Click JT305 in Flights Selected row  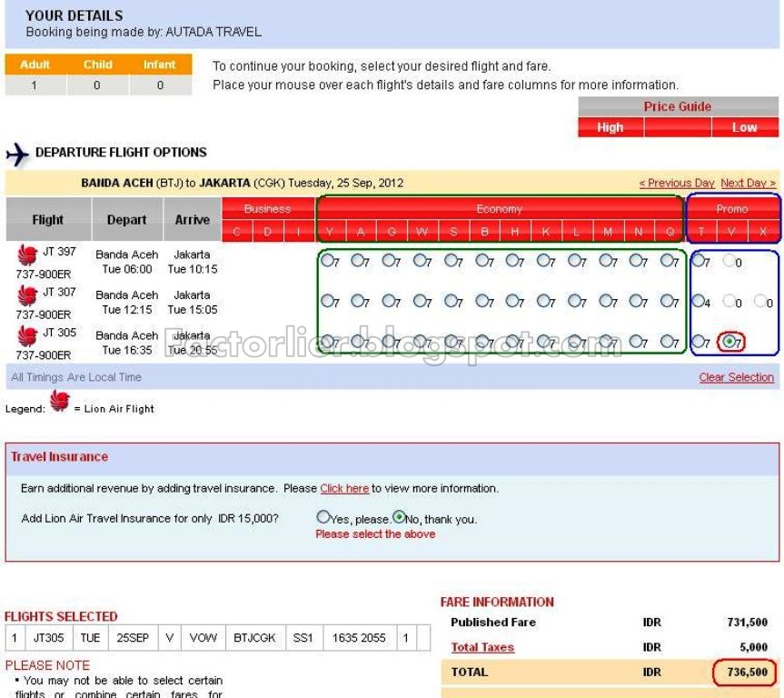(x=48, y=638)
